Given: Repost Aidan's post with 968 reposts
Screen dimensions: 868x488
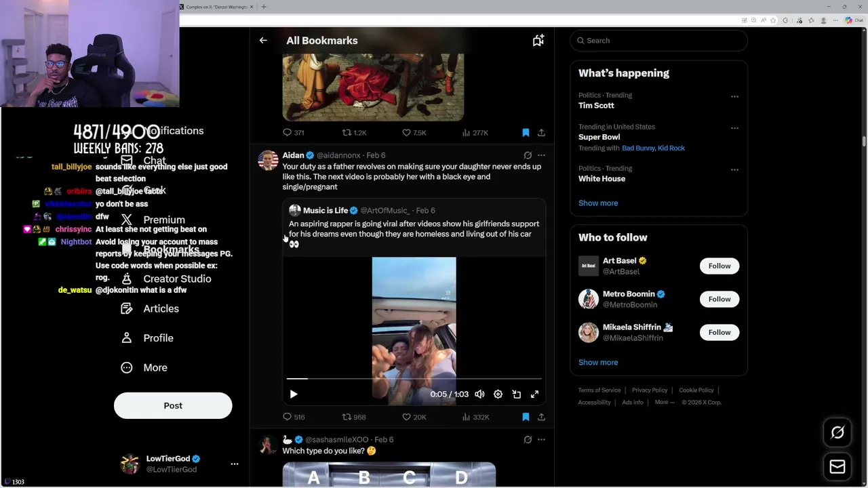Looking at the screenshot, I should 354,417.
